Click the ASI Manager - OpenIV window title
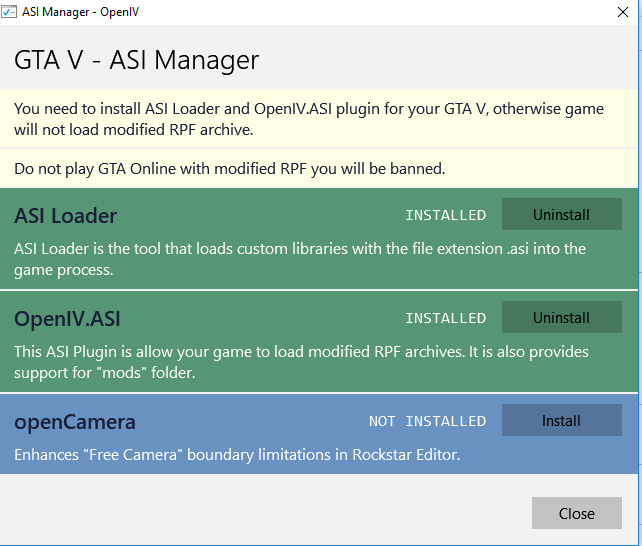The height and width of the screenshot is (546, 642). (x=72, y=12)
